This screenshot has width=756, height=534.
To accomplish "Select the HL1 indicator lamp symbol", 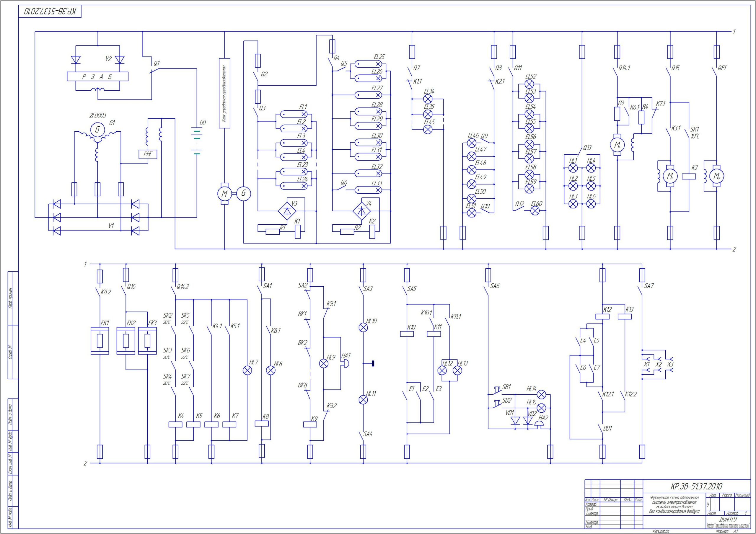I will point(573,169).
